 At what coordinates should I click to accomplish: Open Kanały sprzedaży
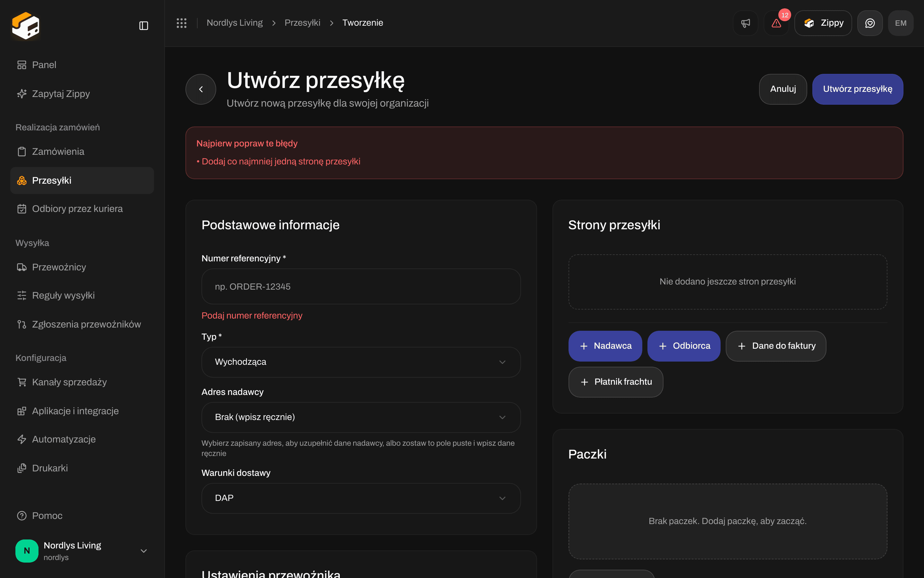coord(82,382)
